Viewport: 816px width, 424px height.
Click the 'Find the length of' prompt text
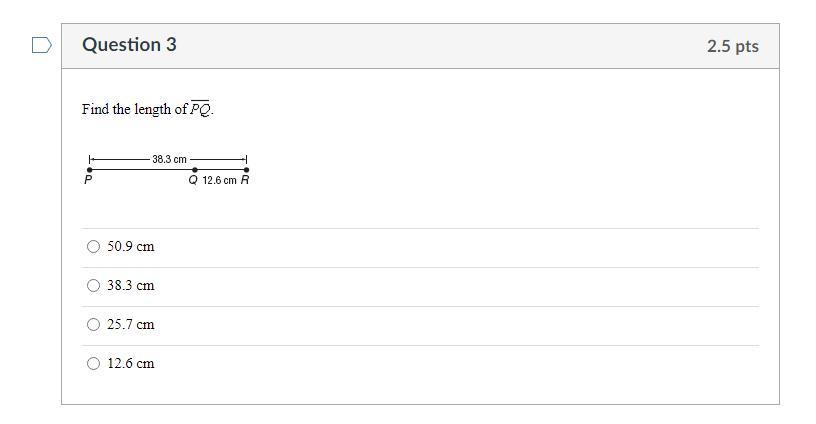coord(134,109)
